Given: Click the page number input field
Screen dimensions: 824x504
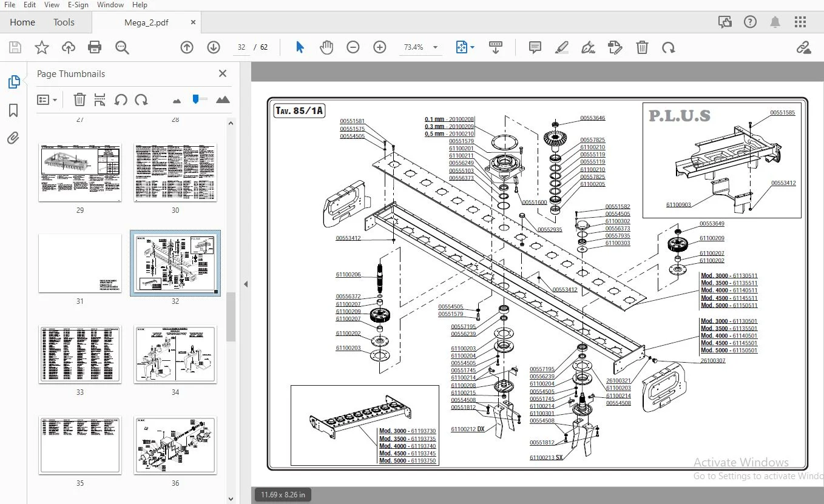Looking at the screenshot, I should 241,47.
